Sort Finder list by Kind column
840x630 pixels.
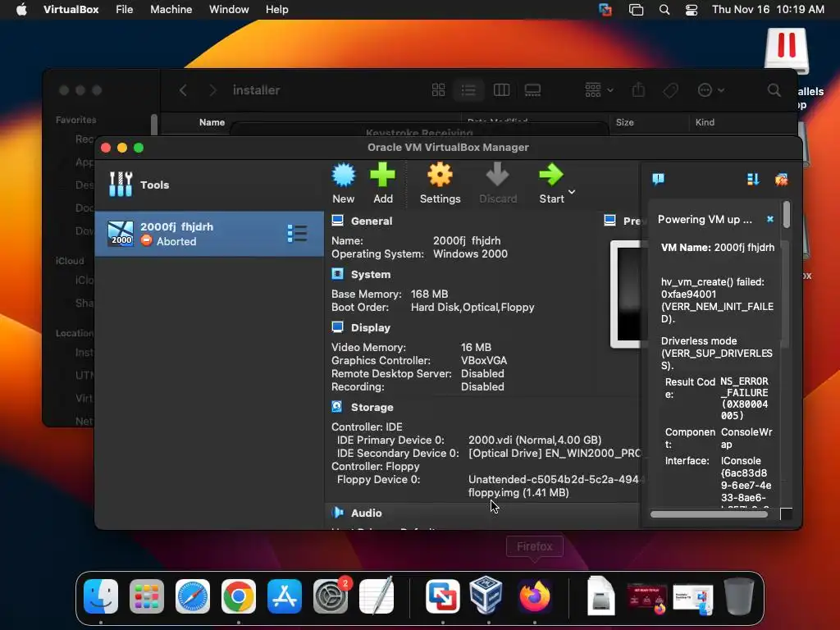pyautogui.click(x=705, y=122)
